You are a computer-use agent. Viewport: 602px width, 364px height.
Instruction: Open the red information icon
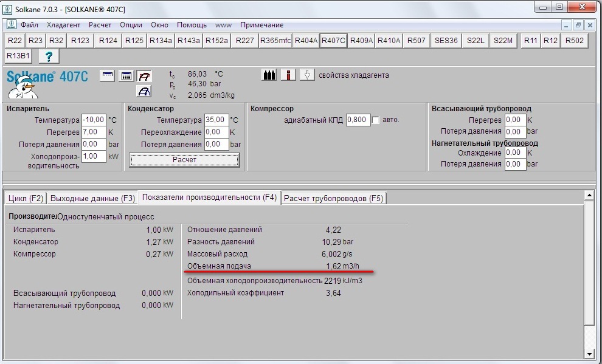tap(288, 75)
